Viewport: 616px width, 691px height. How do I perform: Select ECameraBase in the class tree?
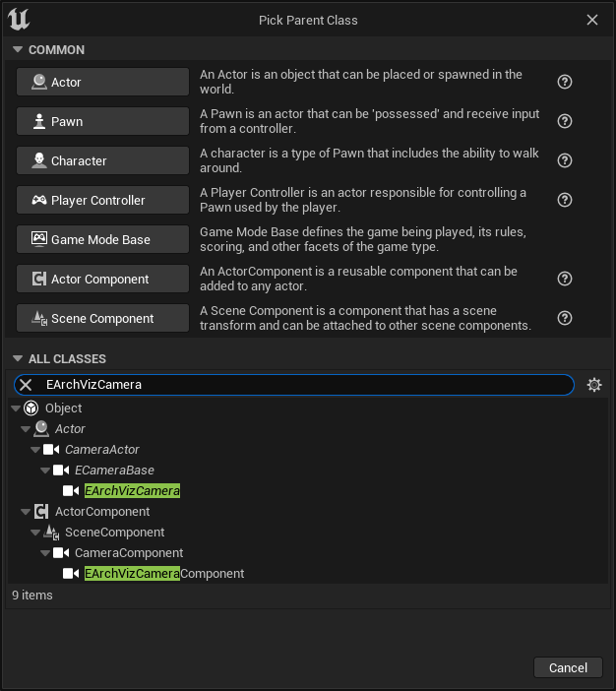tap(114, 471)
